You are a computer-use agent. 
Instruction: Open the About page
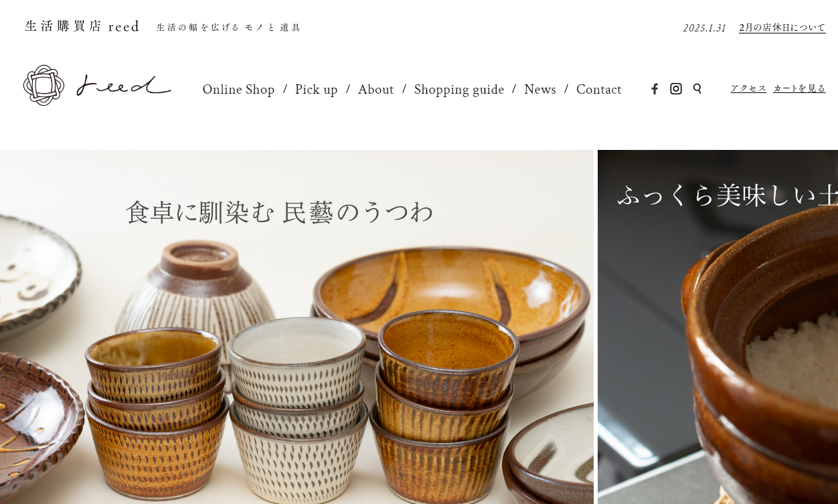point(375,90)
